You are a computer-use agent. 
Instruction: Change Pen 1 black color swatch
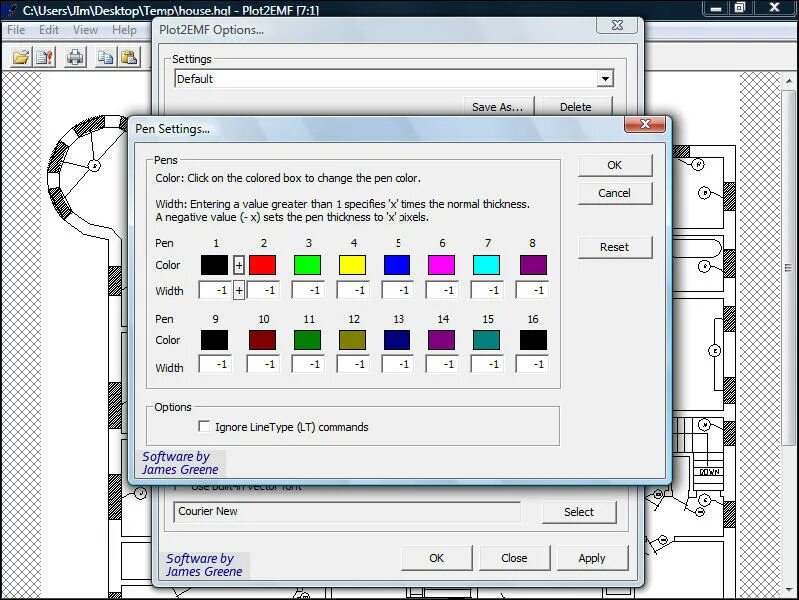pos(215,265)
